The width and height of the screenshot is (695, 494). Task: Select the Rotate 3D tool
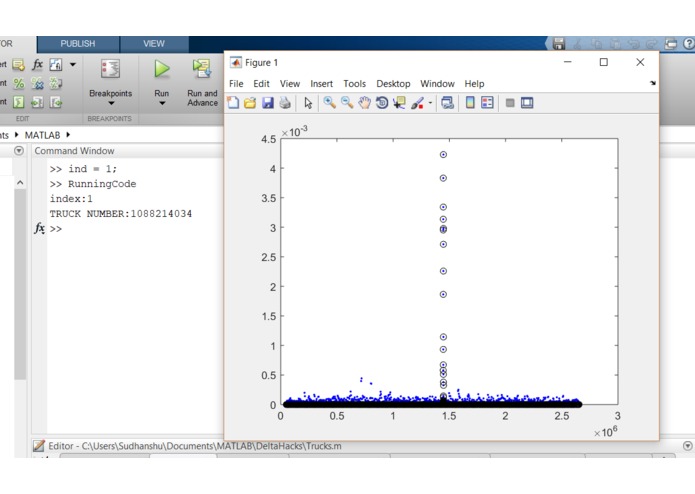(382, 103)
